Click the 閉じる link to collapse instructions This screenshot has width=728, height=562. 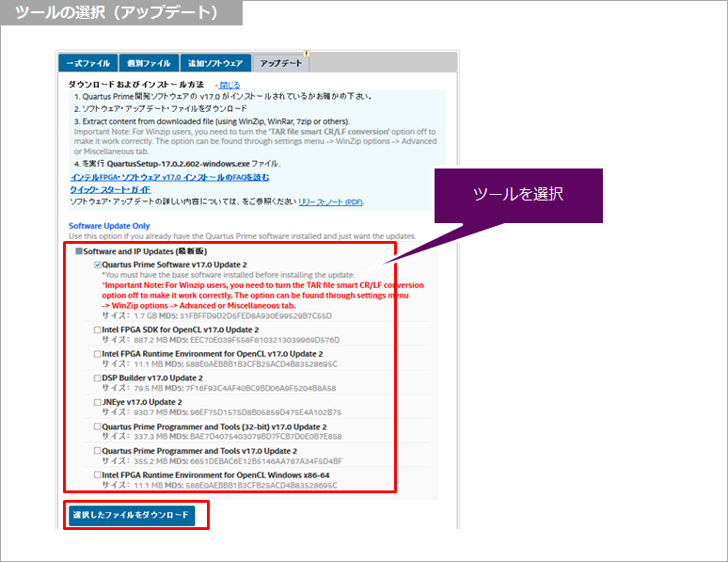point(229,85)
